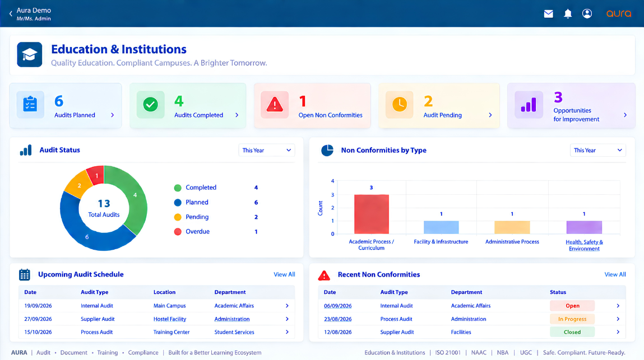Click Health, Safety & Environment axis label
The height and width of the screenshot is (360, 644).
[x=584, y=245]
